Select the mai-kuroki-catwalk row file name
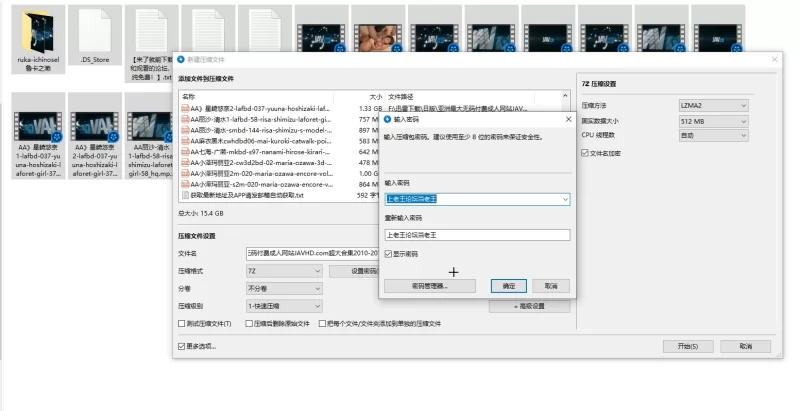The height and width of the screenshot is (411, 800). (x=261, y=141)
